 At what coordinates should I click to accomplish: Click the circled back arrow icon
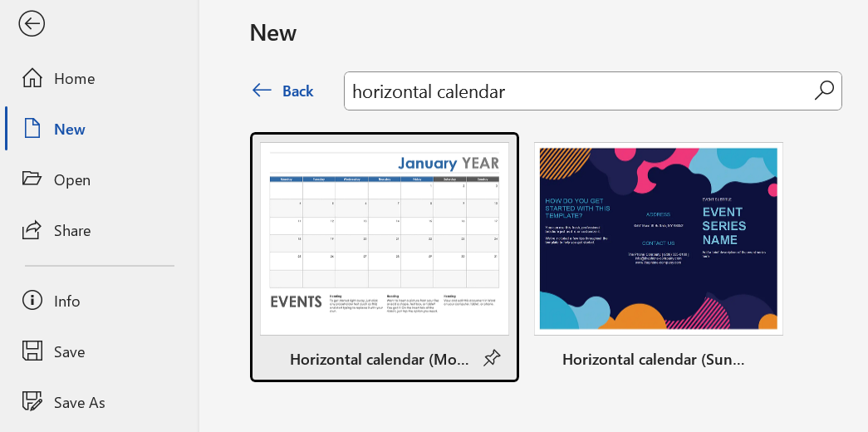(x=32, y=24)
